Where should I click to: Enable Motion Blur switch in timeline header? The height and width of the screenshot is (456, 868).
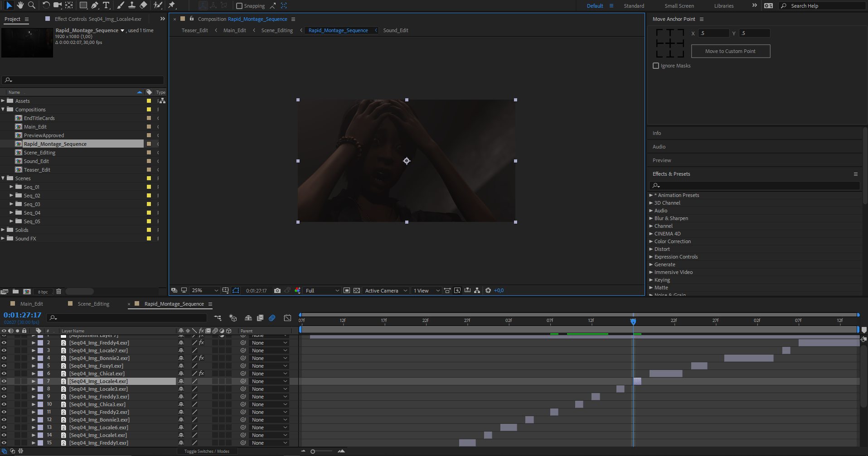point(272,318)
